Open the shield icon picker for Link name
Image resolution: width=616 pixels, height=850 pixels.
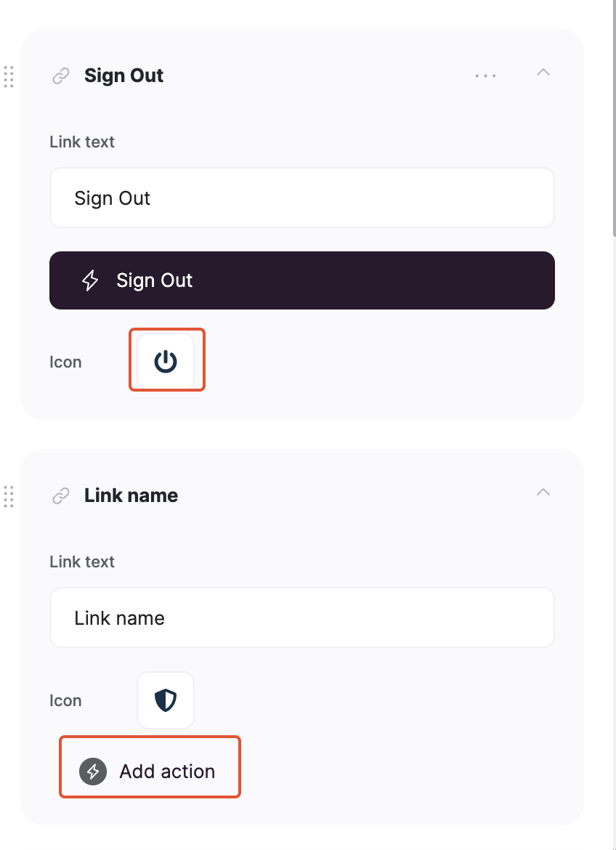(166, 700)
